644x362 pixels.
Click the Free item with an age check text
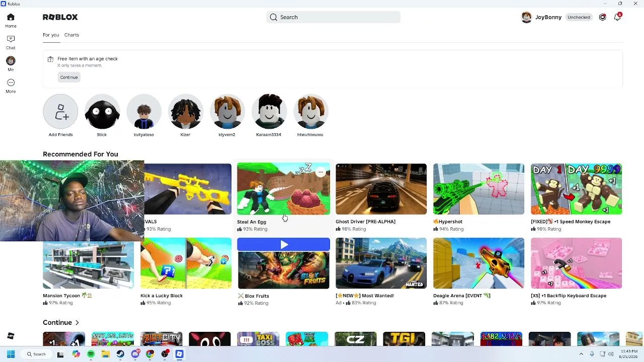[x=88, y=59]
